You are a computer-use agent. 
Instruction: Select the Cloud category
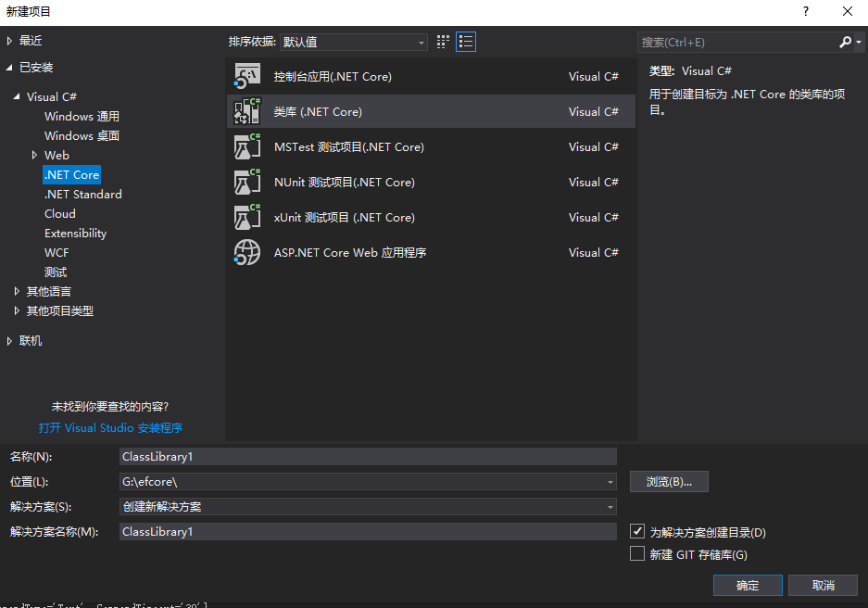tap(60, 214)
